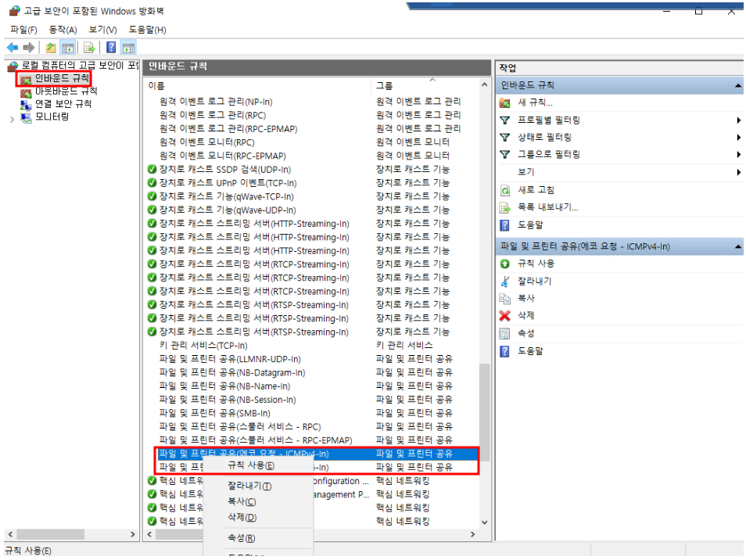Click 도움말 under the 파일 및 프린터 공유 actions section
Image resolution: width=746 pixels, height=560 pixels.
(530, 350)
